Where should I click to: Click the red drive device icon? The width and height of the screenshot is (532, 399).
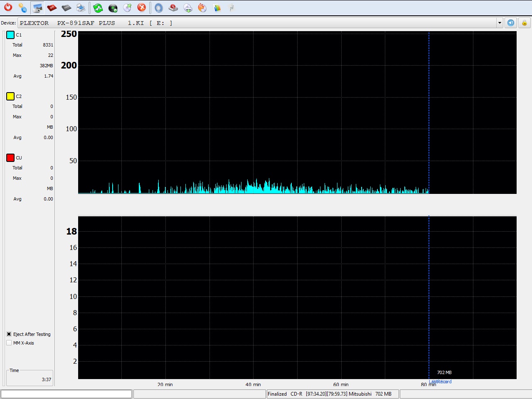point(173,7)
